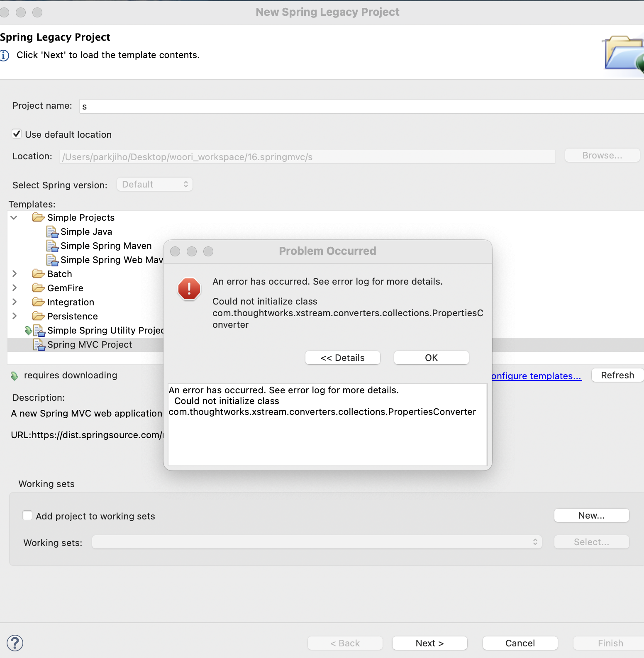
Task: Expand the Persistence tree node
Action: 15,316
